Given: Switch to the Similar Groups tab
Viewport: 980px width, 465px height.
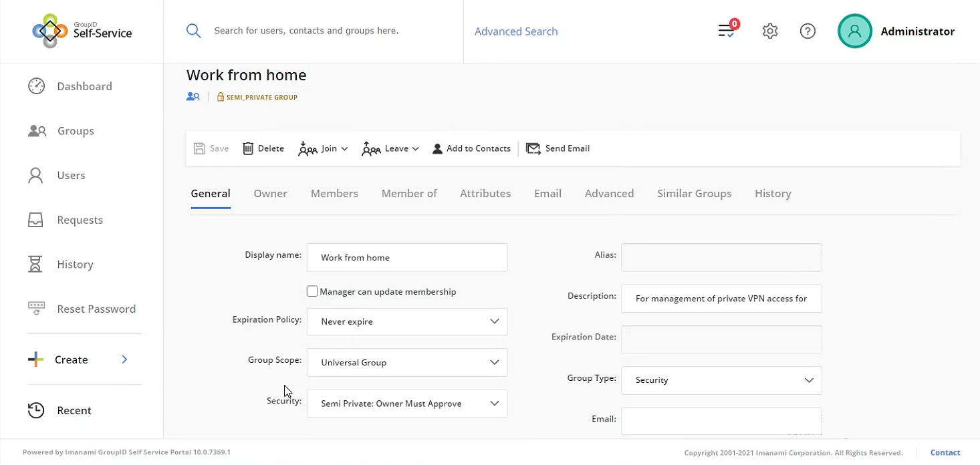Looking at the screenshot, I should tap(694, 193).
